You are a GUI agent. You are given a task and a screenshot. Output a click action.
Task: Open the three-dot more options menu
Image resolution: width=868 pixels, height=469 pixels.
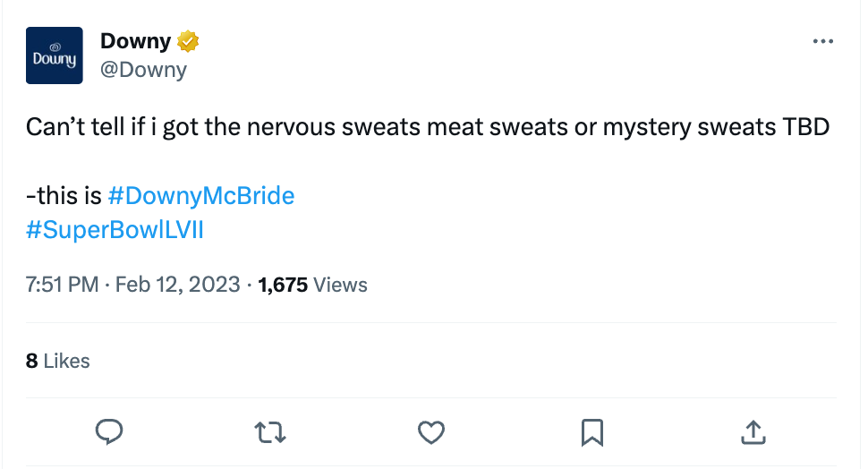[822, 41]
